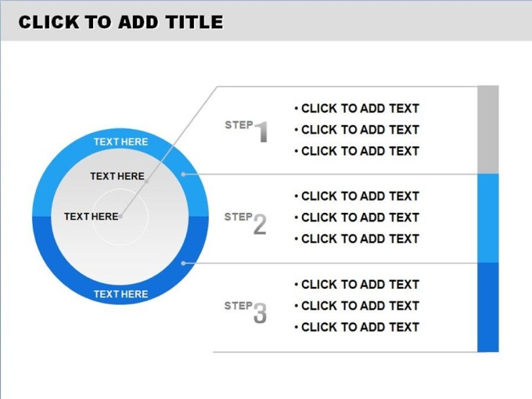The image size is (532, 399).
Task: Click the dark blue bar beside Step 3
Action: [488, 307]
